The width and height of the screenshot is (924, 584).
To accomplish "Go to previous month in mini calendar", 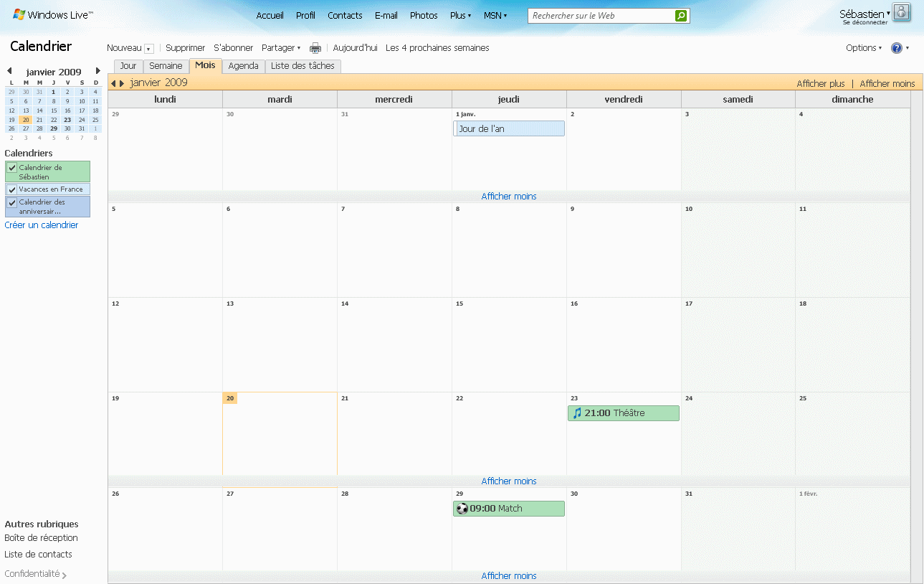I will pyautogui.click(x=9, y=71).
